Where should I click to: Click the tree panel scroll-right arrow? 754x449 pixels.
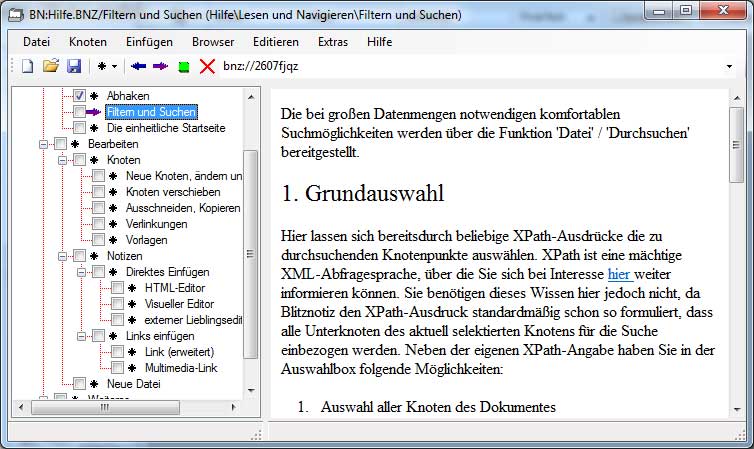pos(234,407)
